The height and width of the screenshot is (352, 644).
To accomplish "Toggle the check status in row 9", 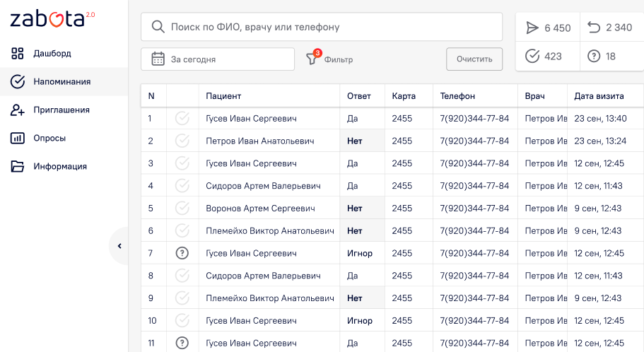I will (x=182, y=298).
